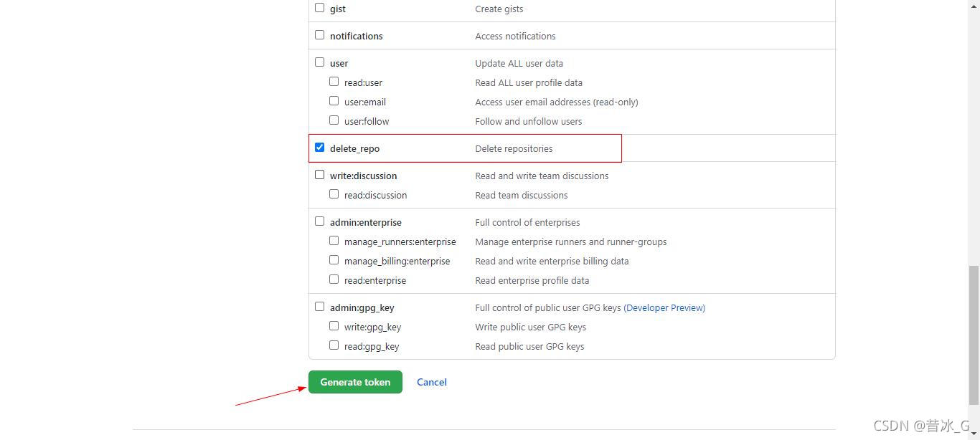Screen dimensions: 980x440
Task: Open the Developer Preview link
Action: coord(664,307)
